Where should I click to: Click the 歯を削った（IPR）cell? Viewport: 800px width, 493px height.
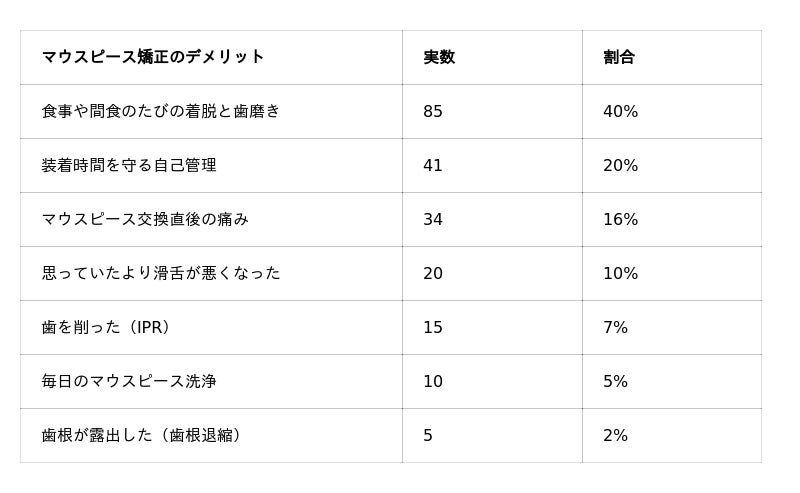[108, 327]
